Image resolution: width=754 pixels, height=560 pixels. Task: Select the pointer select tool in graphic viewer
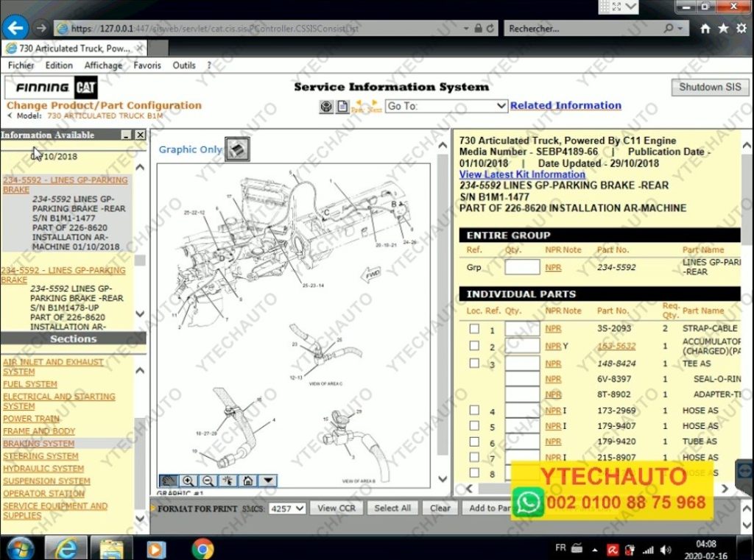click(x=228, y=481)
